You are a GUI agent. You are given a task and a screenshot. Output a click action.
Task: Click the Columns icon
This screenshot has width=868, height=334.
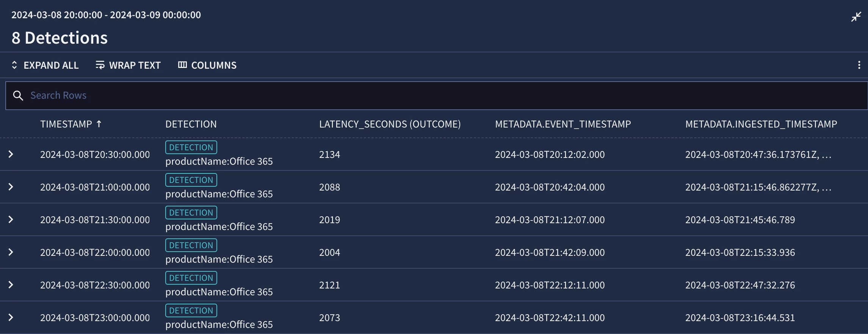coord(182,65)
